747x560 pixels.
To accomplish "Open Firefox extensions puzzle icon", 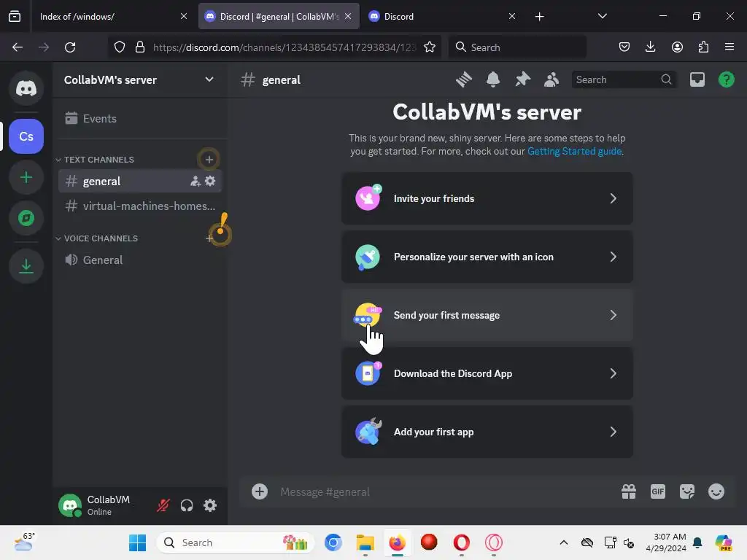I will click(703, 47).
